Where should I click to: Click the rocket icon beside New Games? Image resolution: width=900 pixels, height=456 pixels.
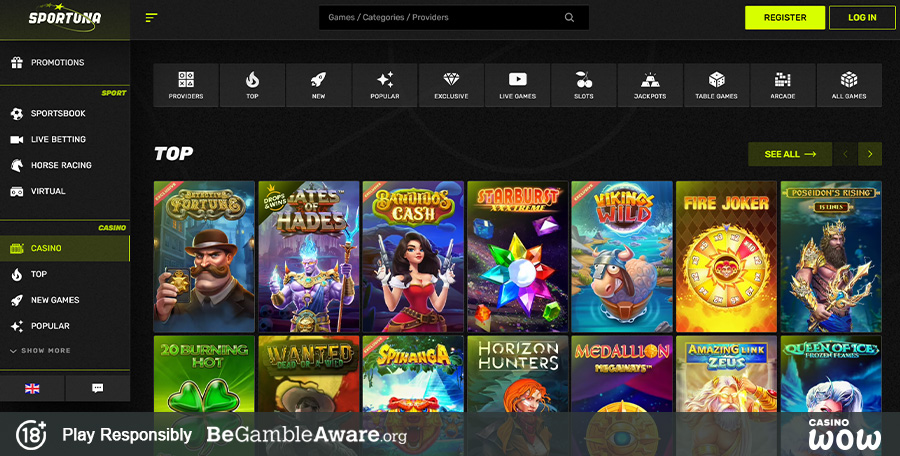click(17, 300)
